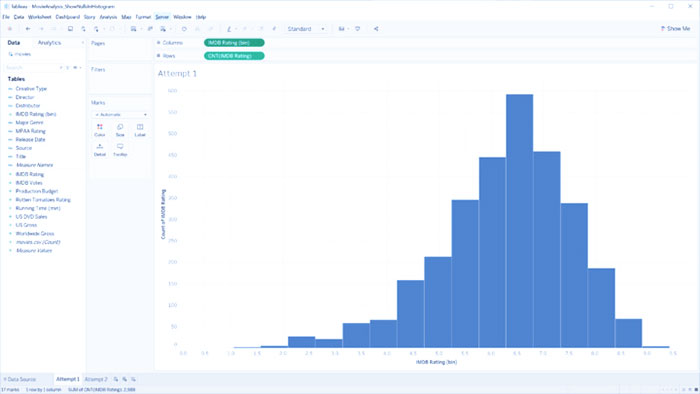
Task: Select the 'Director' field
Action: tap(25, 97)
